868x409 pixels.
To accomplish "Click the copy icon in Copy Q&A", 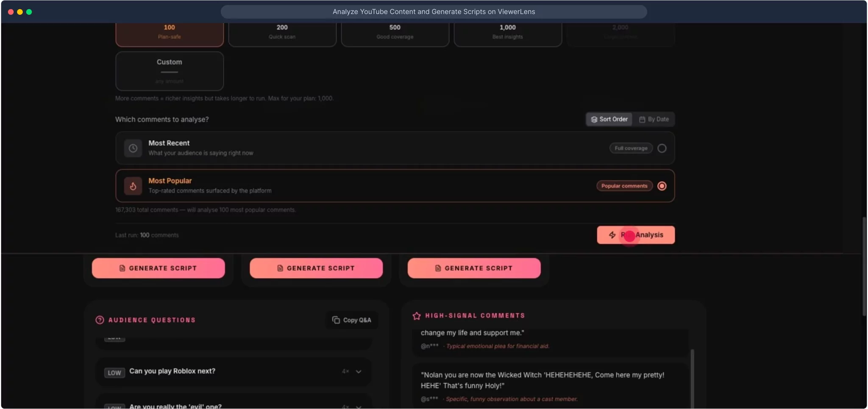I will pos(336,320).
